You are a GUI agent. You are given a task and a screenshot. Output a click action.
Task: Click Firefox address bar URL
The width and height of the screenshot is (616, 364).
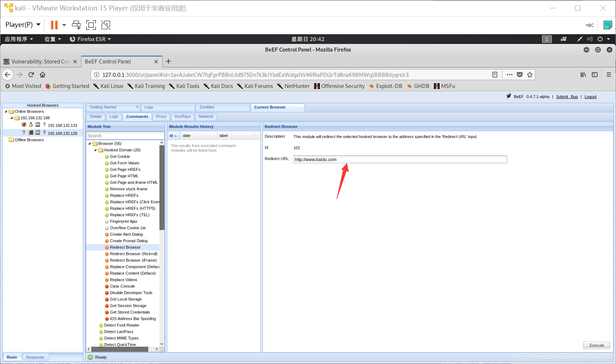pyautogui.click(x=255, y=75)
